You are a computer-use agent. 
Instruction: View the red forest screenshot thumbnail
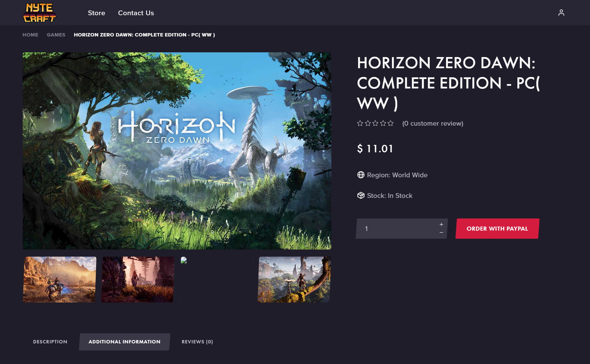click(138, 279)
